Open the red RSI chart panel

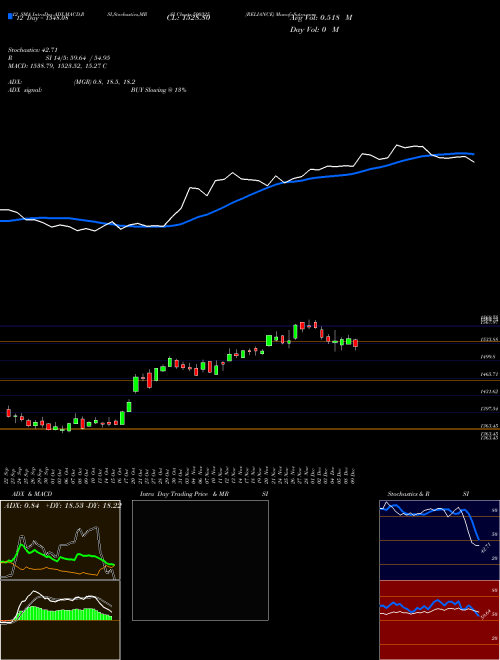[439, 620]
